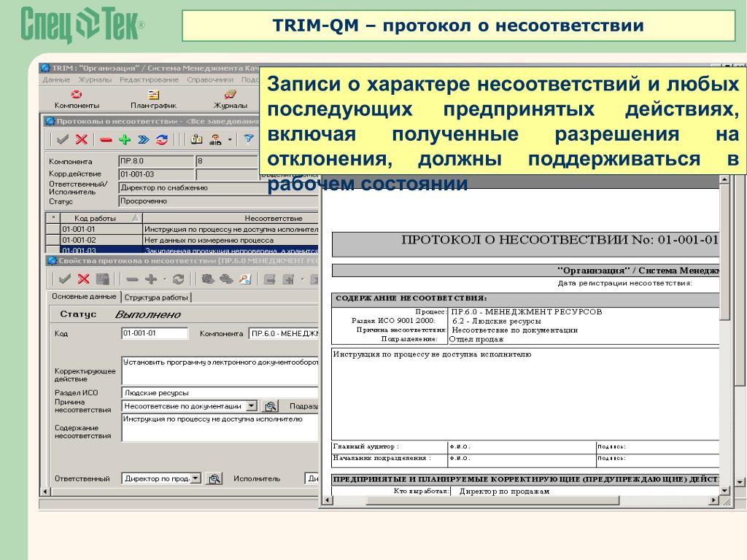This screenshot has width=747, height=560.
Task: Click the green plus add-record icon
Action: (x=125, y=139)
